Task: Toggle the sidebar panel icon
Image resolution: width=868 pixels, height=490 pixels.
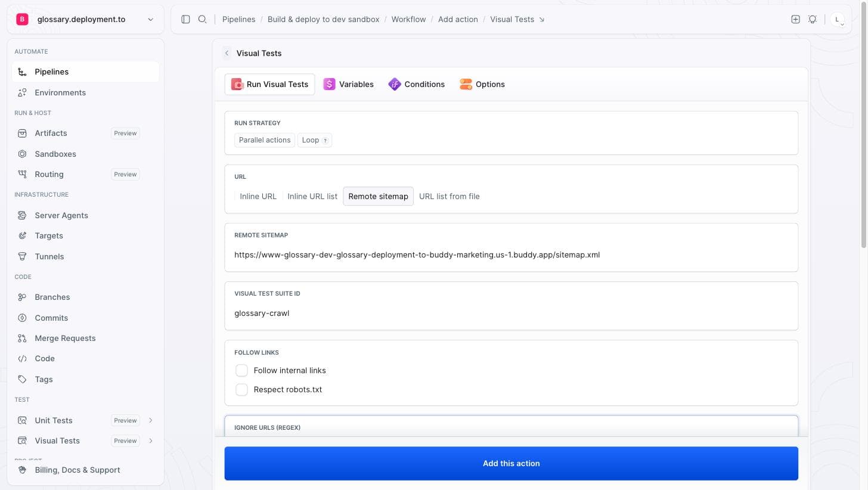Action: coord(185,19)
